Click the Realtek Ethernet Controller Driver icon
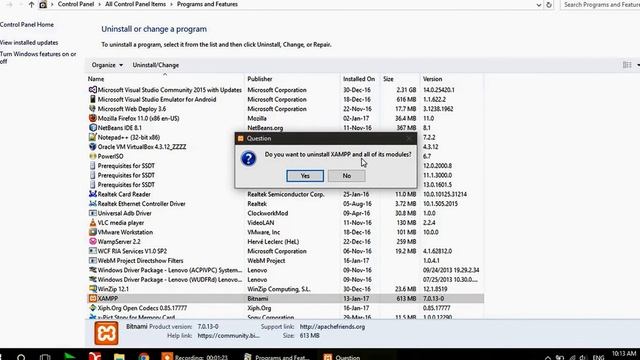This screenshot has width=640, height=360. pyautogui.click(x=93, y=204)
